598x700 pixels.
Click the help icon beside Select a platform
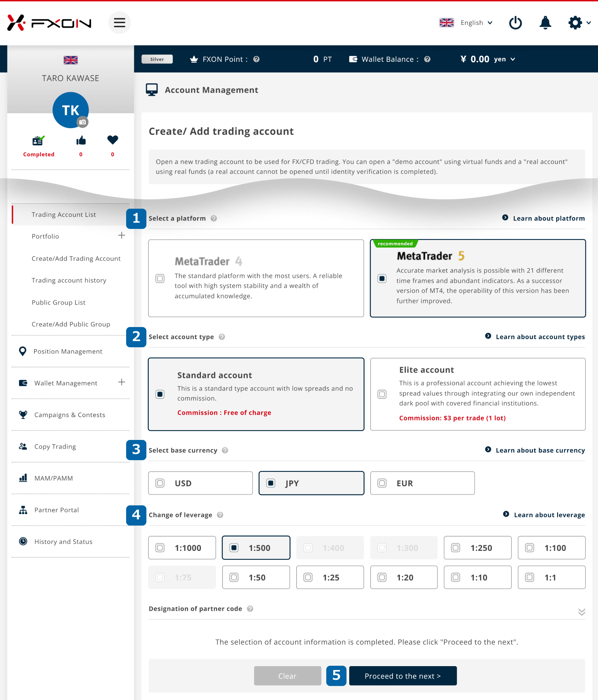(214, 218)
